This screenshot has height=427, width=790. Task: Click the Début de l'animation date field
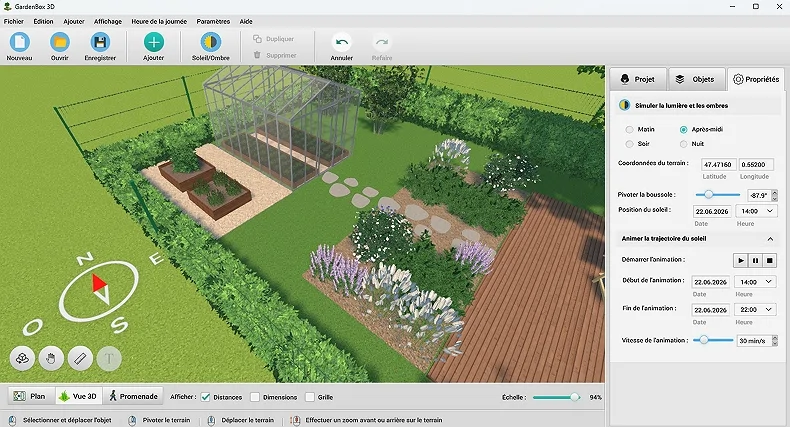pyautogui.click(x=710, y=282)
